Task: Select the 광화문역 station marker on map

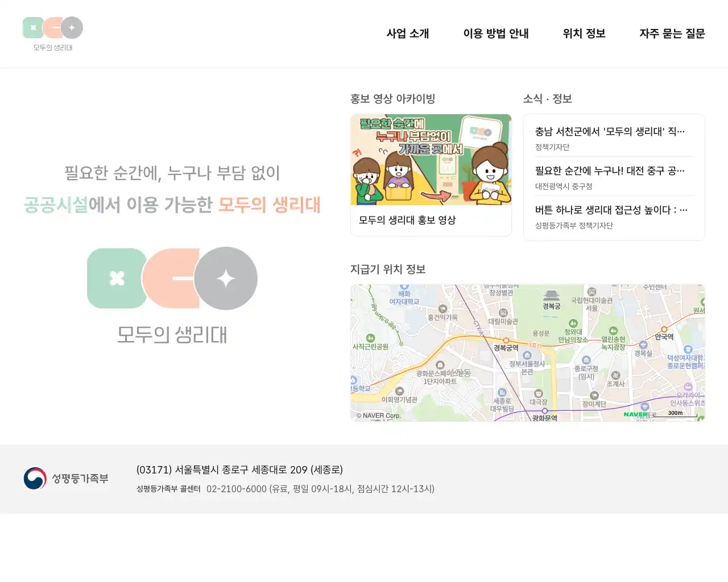Action: pos(545,410)
